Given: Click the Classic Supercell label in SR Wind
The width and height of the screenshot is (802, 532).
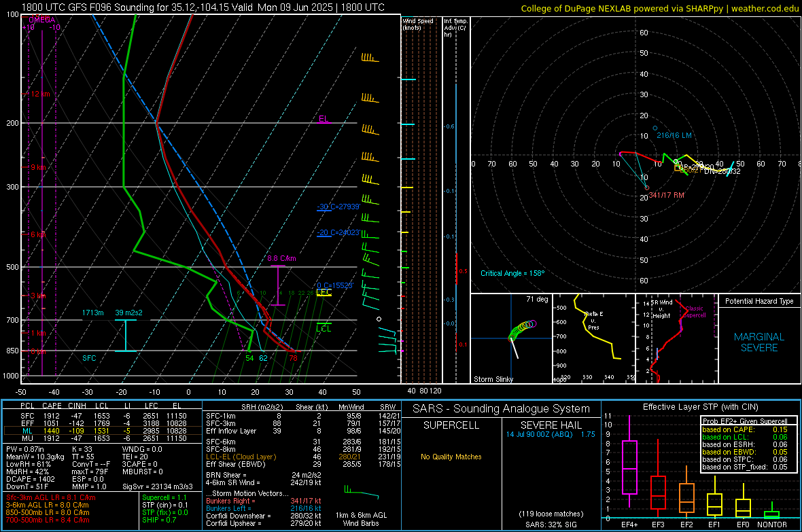Looking at the screenshot, I should click(x=694, y=312).
